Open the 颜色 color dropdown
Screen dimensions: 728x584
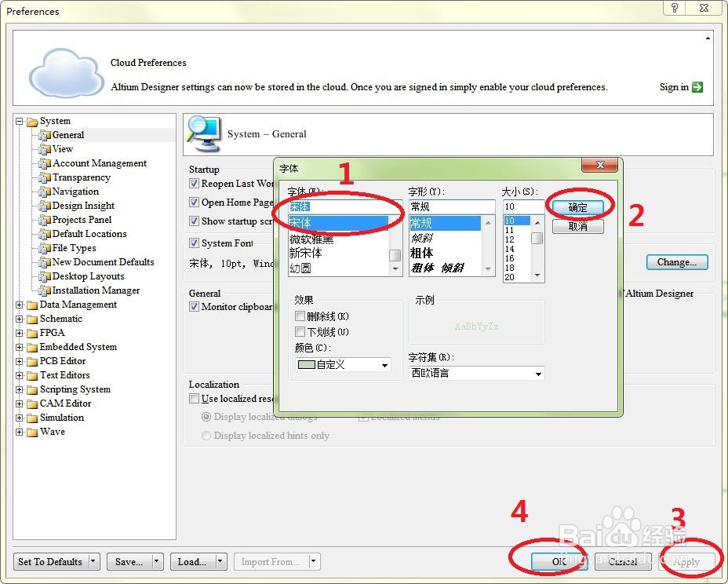384,365
